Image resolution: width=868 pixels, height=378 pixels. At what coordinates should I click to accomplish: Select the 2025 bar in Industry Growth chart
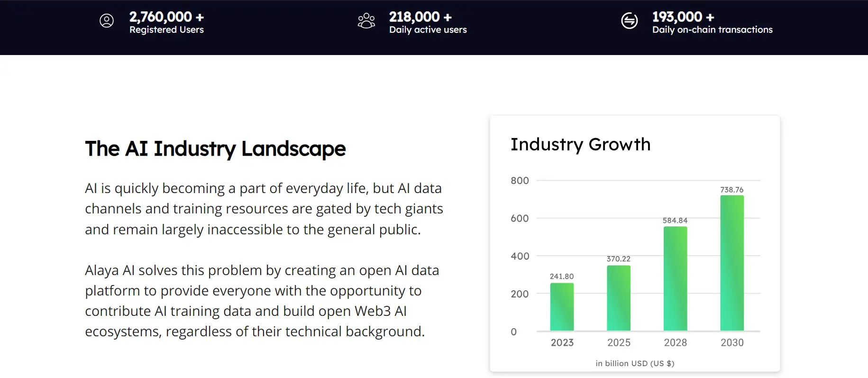coord(619,298)
